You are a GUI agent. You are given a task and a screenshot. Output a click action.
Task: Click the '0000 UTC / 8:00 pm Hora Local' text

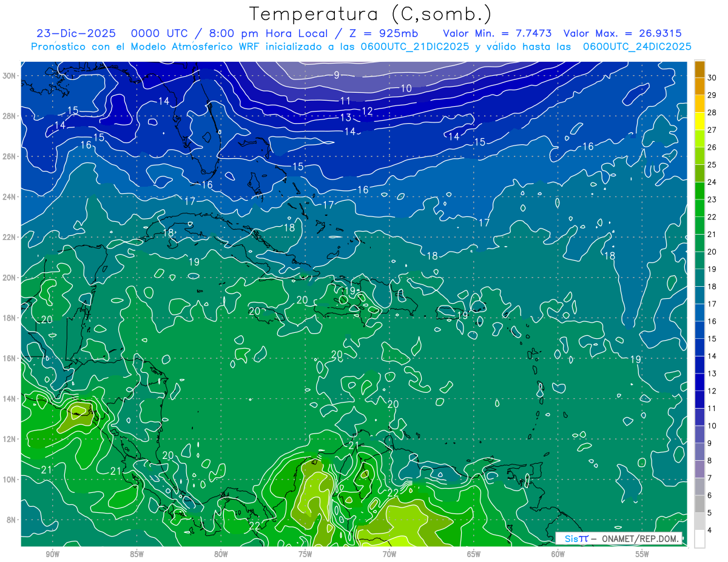(x=232, y=33)
